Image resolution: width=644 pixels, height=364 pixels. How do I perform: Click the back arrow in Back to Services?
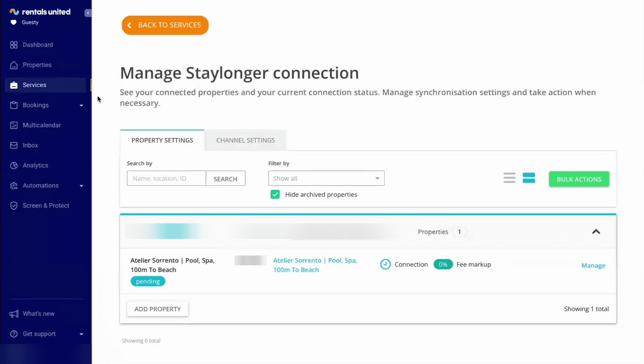pyautogui.click(x=129, y=25)
